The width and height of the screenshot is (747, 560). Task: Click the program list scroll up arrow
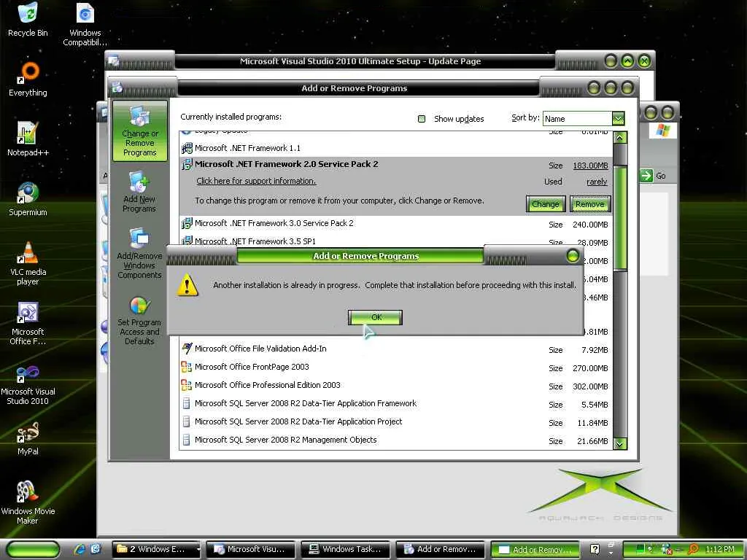point(620,138)
